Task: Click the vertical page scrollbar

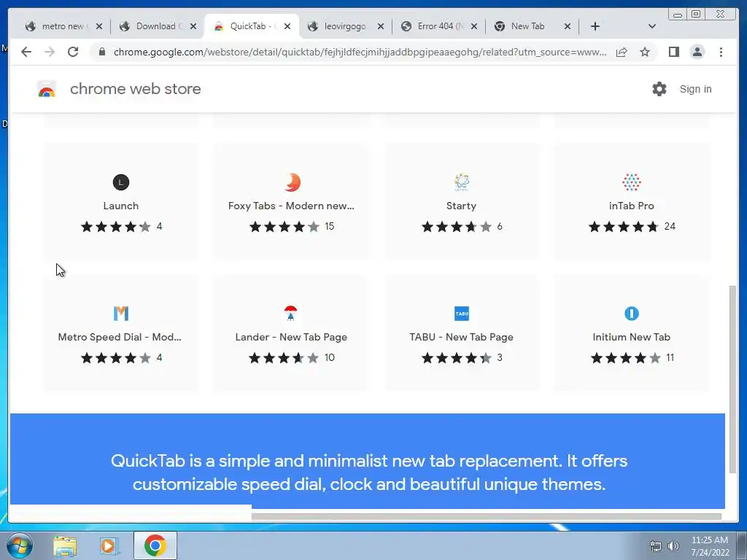Action: coord(732,378)
